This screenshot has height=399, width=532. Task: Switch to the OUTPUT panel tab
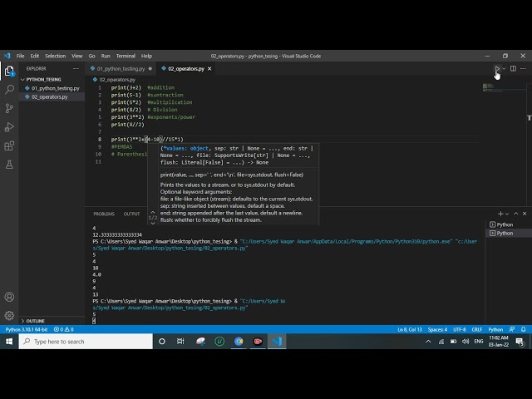pyautogui.click(x=131, y=214)
